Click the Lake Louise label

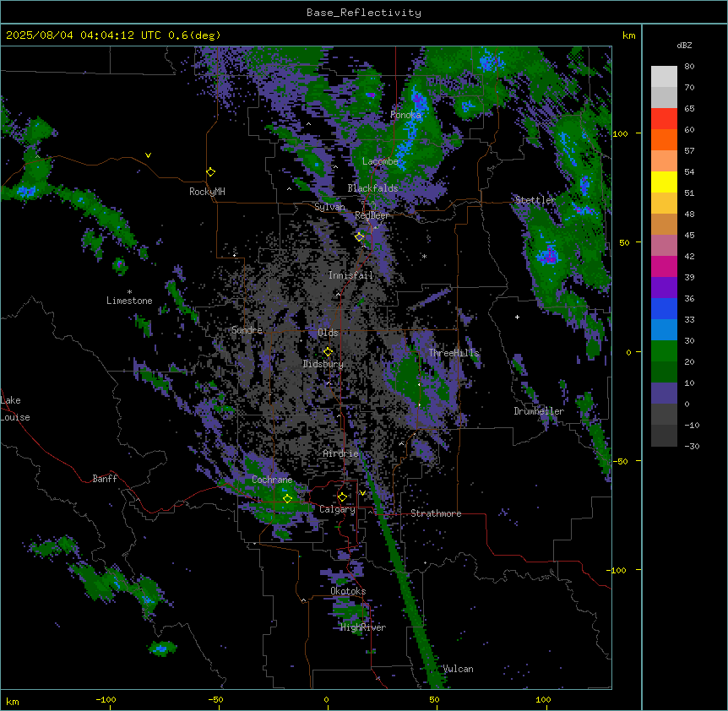[x=15, y=409]
